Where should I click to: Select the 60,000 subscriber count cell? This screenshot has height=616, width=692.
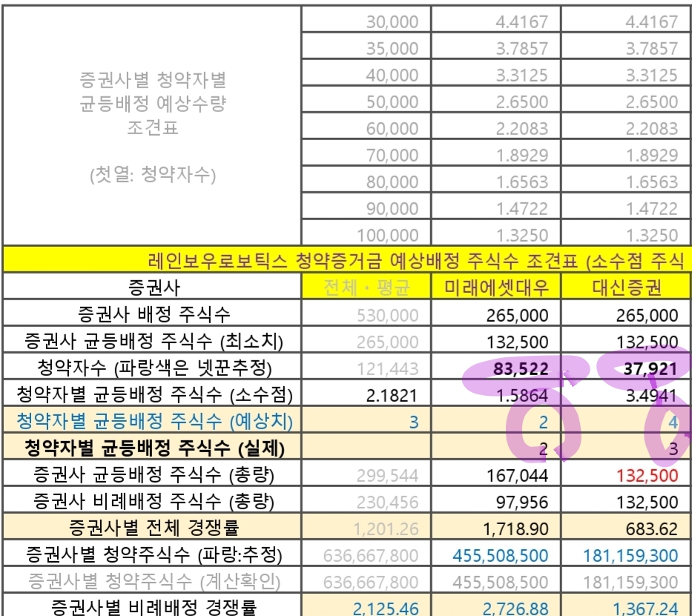[366, 126]
